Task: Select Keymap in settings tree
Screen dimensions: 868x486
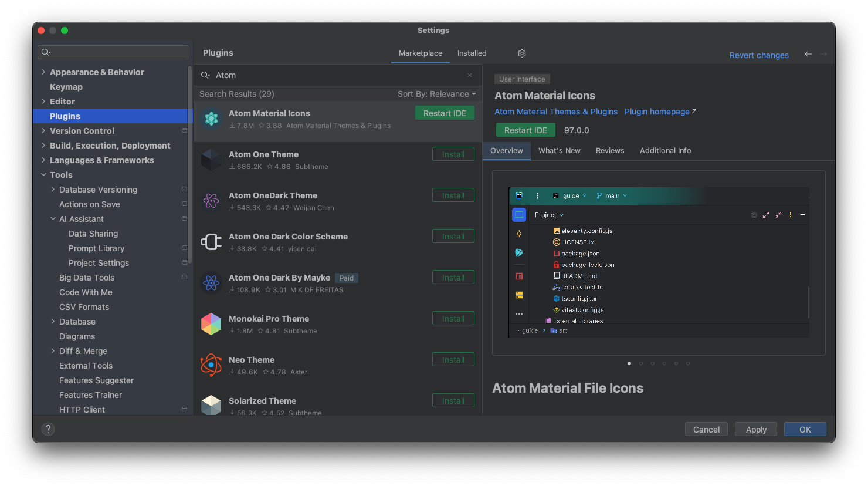Action: tap(66, 87)
